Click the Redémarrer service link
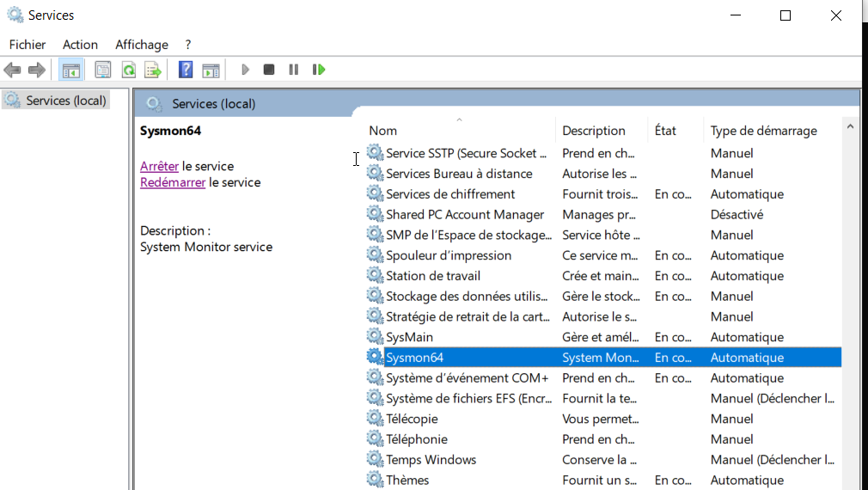The image size is (868, 490). click(x=173, y=182)
